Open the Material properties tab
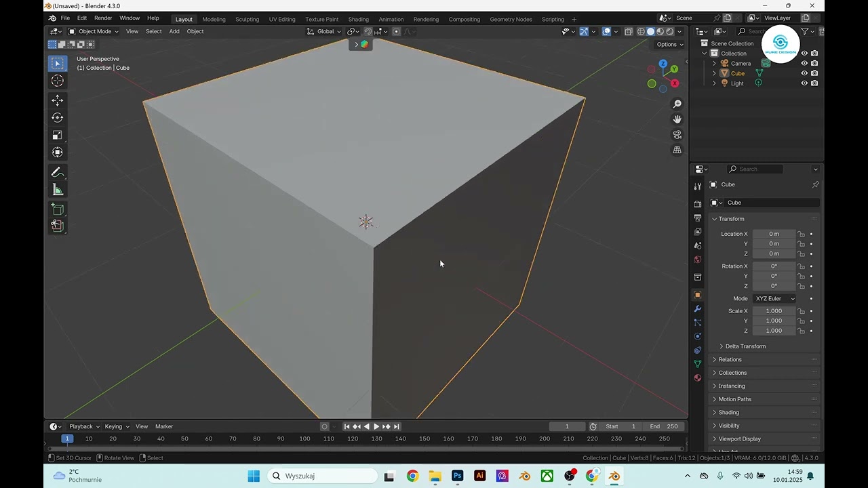 tap(697, 378)
